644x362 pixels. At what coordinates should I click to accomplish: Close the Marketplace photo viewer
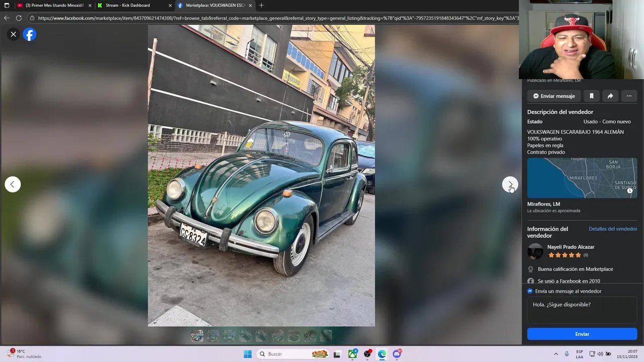(14, 34)
